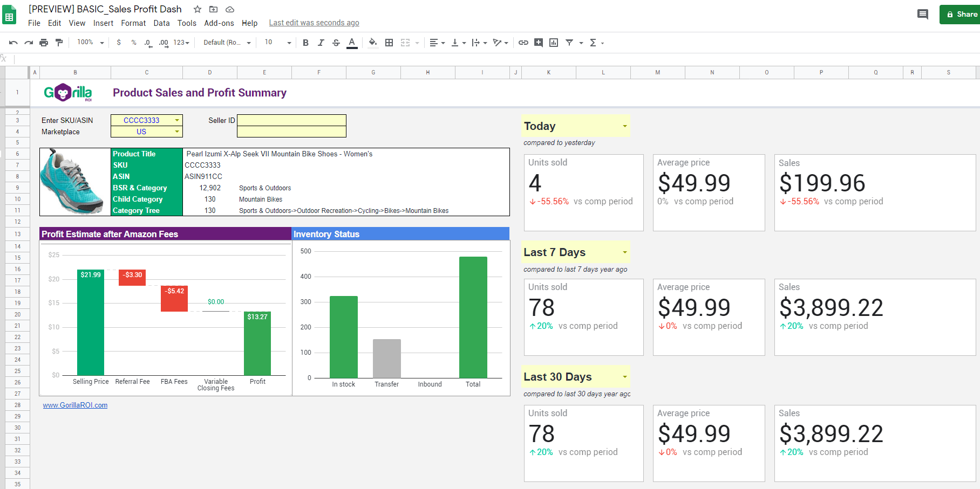Open the Text color picker
980x489 pixels.
tap(352, 43)
